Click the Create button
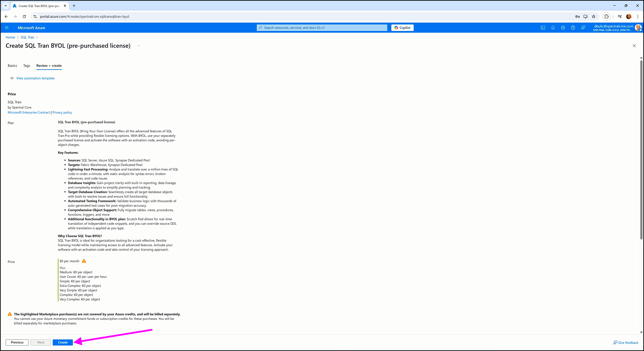 point(63,342)
